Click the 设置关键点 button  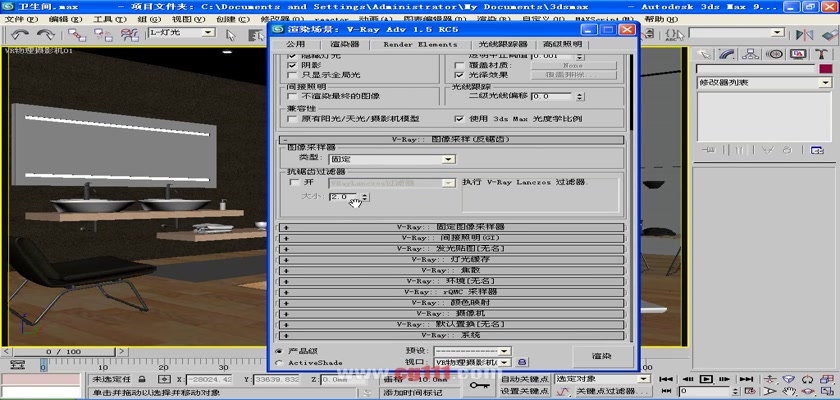(x=524, y=392)
